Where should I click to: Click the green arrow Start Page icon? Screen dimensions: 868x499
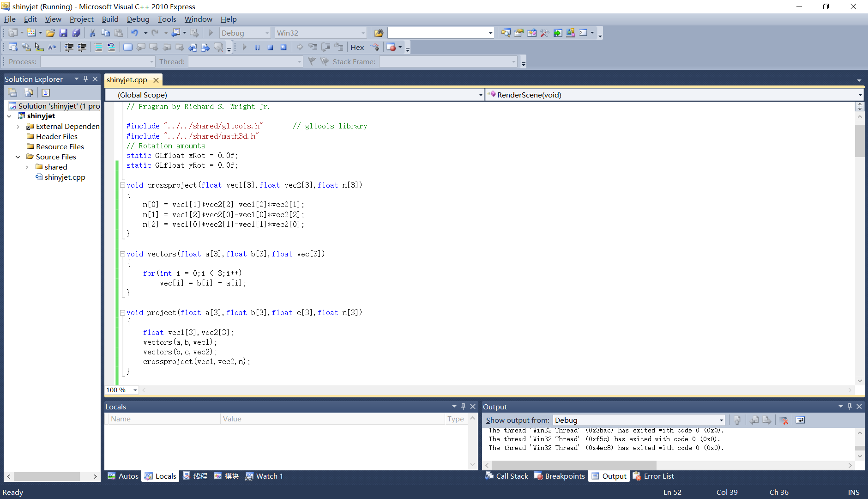pos(558,33)
